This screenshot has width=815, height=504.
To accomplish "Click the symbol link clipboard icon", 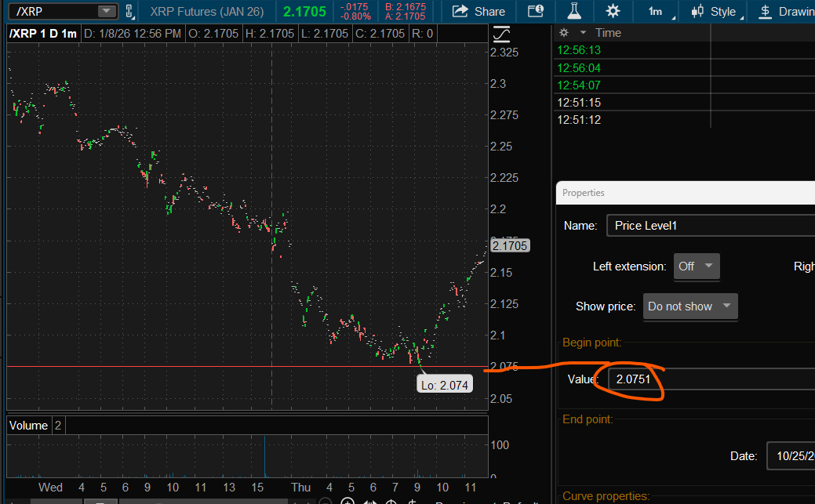I will (x=129, y=11).
